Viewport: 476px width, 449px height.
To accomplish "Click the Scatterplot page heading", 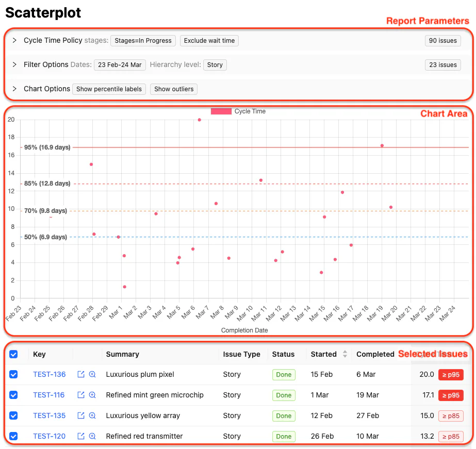I will pyautogui.click(x=43, y=13).
